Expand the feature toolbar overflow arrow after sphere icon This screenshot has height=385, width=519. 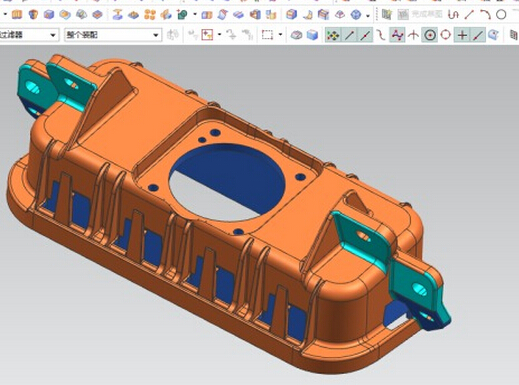pos(368,15)
